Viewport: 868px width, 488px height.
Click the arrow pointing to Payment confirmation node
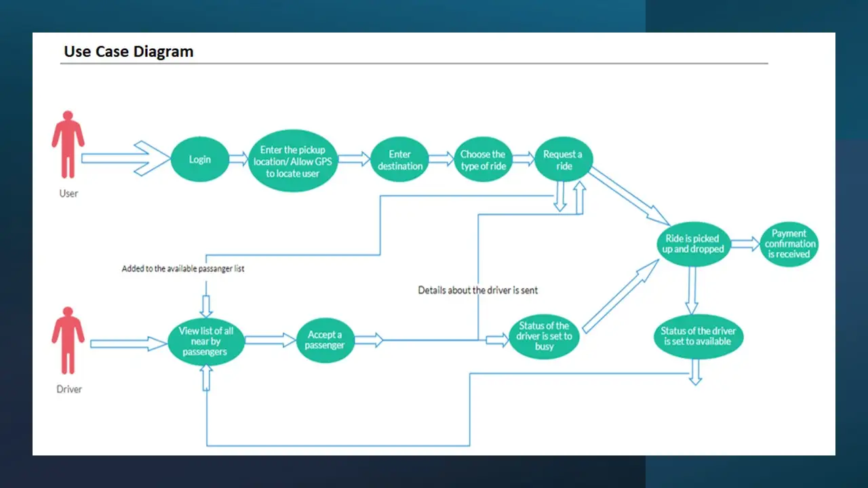[746, 244]
